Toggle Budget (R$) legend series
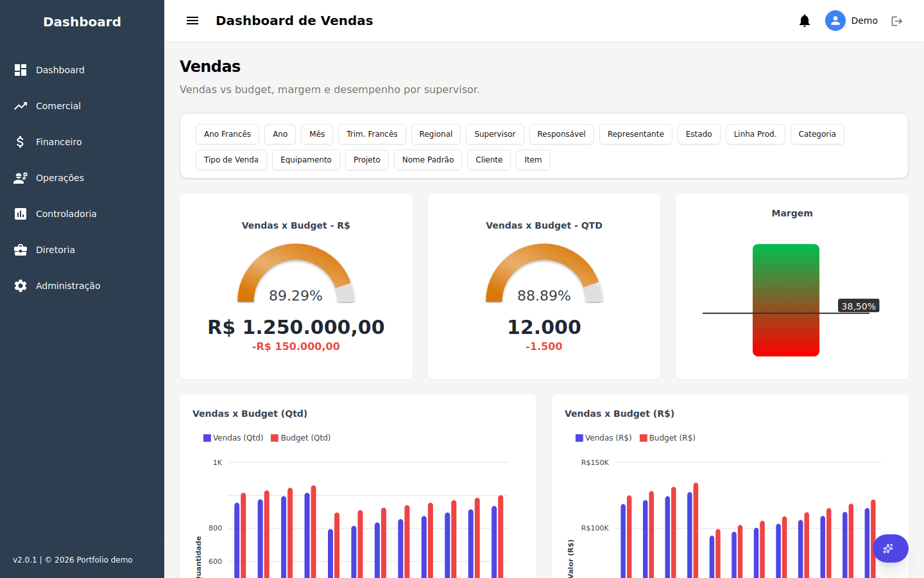924x578 pixels. pos(667,438)
